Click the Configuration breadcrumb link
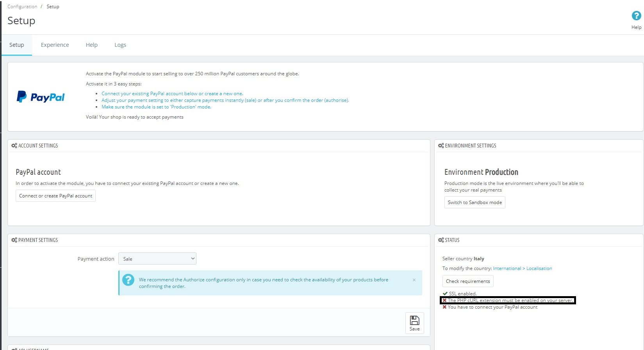 pyautogui.click(x=22, y=7)
